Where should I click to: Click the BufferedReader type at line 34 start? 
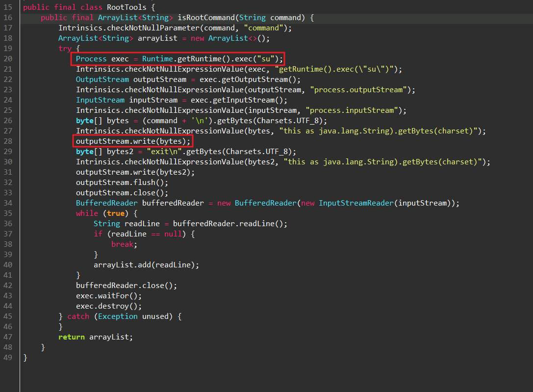pyautogui.click(x=107, y=203)
